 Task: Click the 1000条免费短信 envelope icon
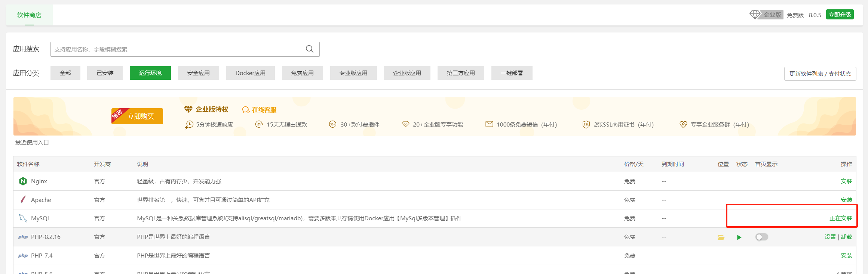tap(489, 124)
